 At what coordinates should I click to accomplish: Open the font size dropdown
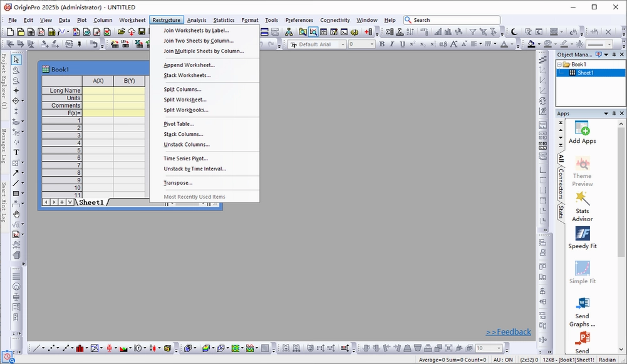click(x=361, y=44)
